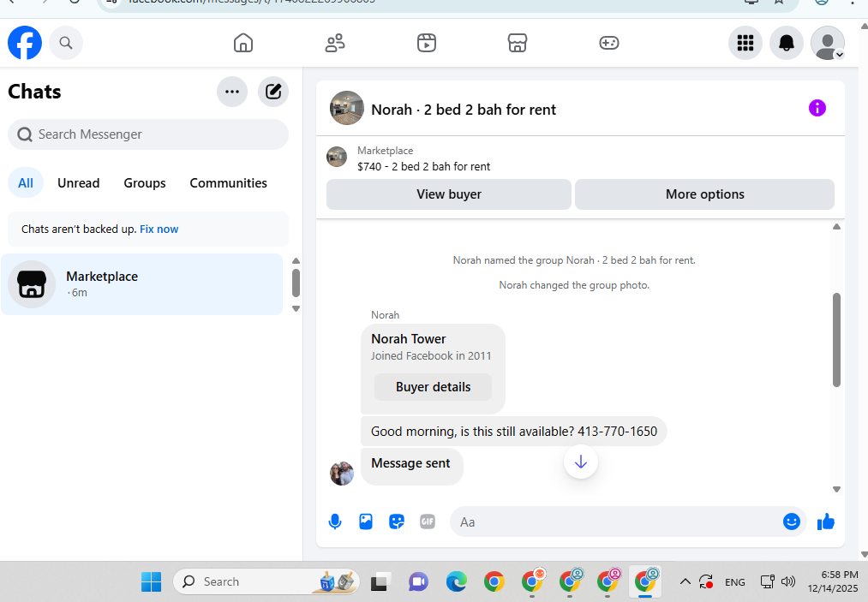
Task: Open Task View on the taskbar
Action: tap(380, 581)
